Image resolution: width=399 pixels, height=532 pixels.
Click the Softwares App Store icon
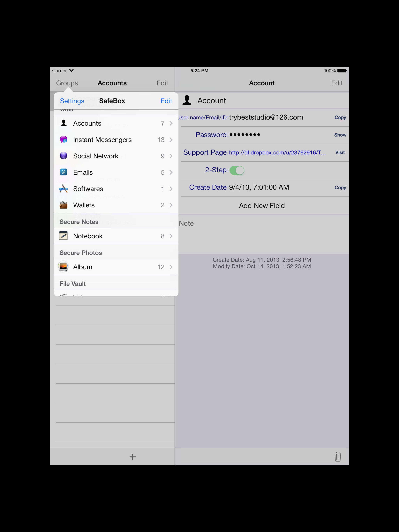[64, 188]
